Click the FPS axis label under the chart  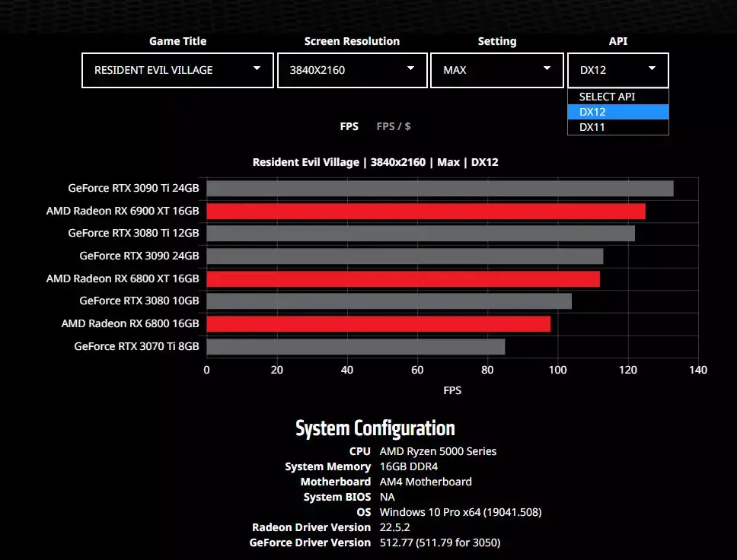452,390
